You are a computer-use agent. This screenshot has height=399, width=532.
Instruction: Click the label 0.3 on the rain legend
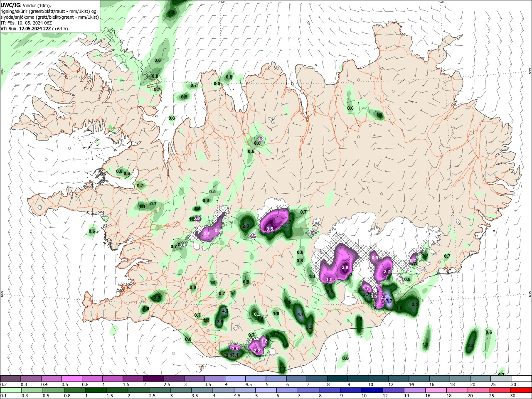[x=25, y=396]
